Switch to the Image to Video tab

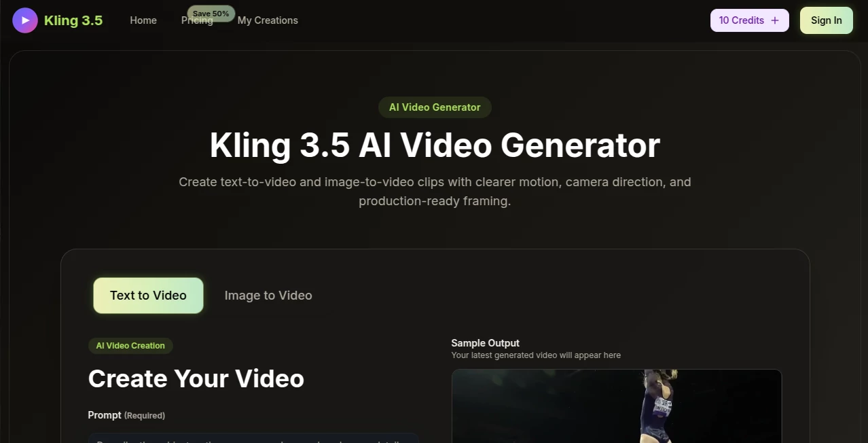268,296
